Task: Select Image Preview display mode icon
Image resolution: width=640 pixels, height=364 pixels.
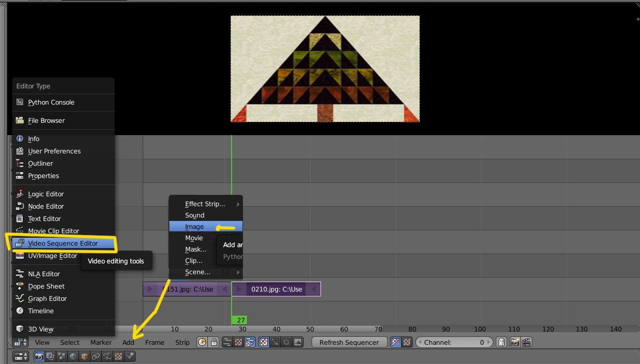Action: click(x=264, y=342)
